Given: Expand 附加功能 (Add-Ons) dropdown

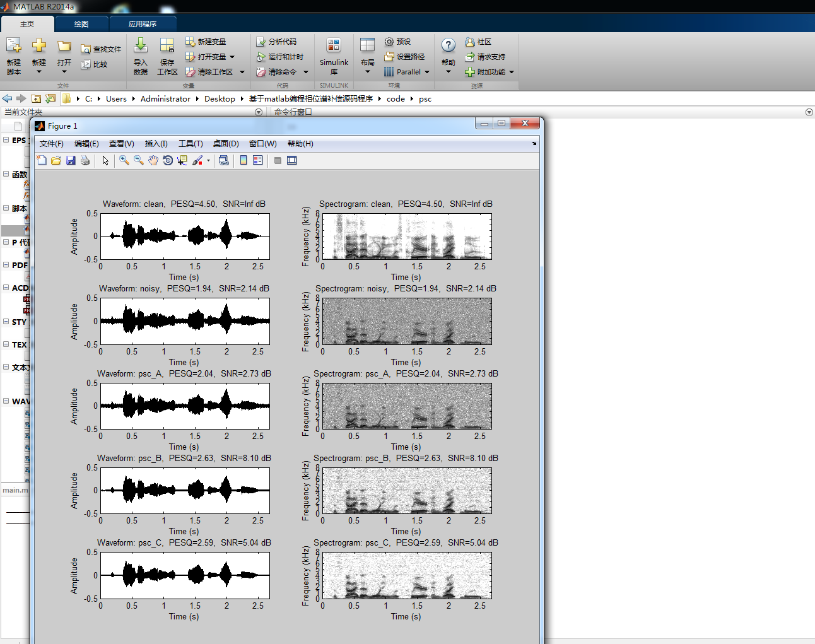Looking at the screenshot, I should pos(512,72).
